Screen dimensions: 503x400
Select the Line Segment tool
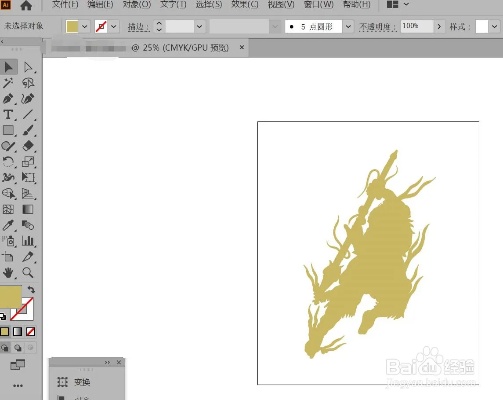(28, 114)
